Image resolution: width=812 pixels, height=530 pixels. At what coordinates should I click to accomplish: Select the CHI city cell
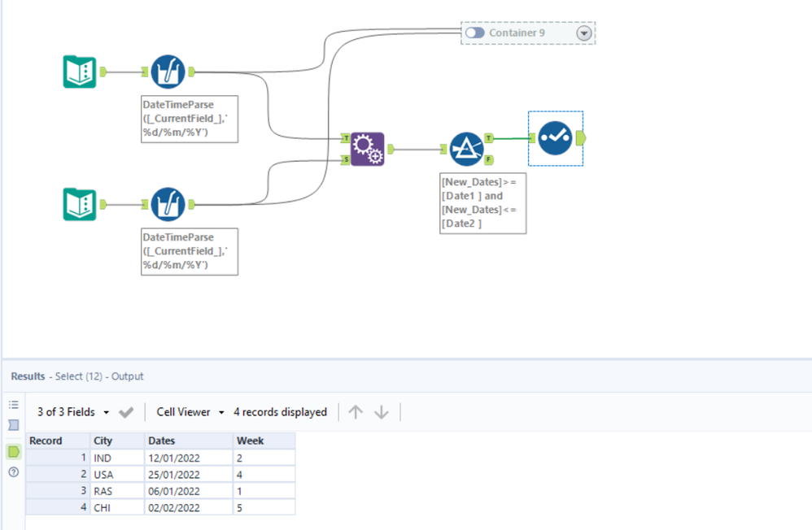(117, 507)
